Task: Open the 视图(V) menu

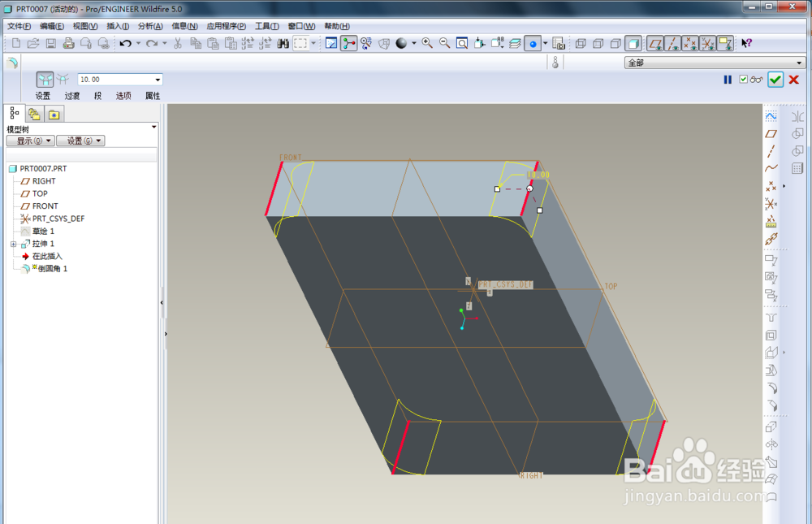Action: (x=85, y=26)
